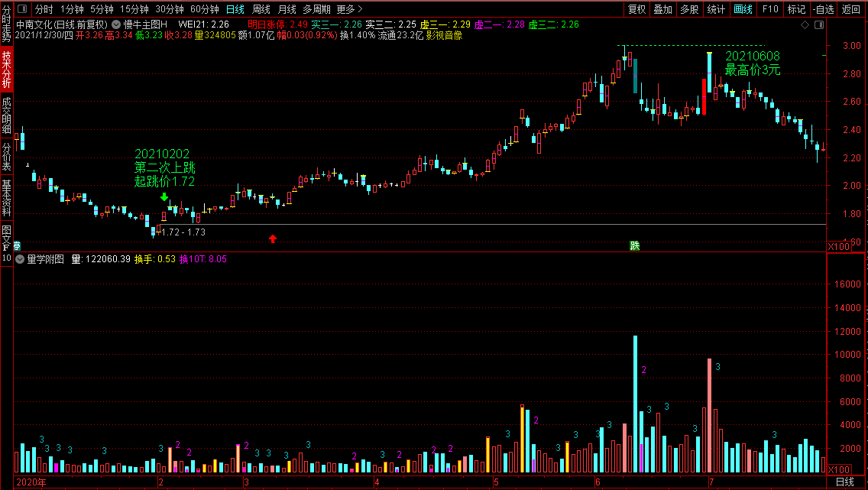
Task: Click the 影视音像 sector link
Action: [x=444, y=35]
